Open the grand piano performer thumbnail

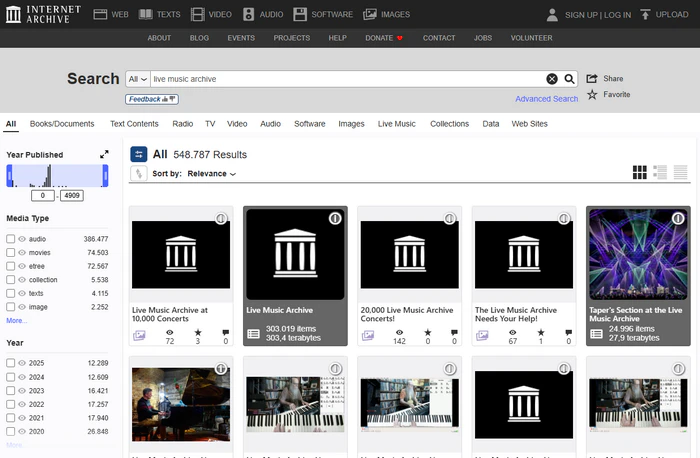click(x=181, y=404)
